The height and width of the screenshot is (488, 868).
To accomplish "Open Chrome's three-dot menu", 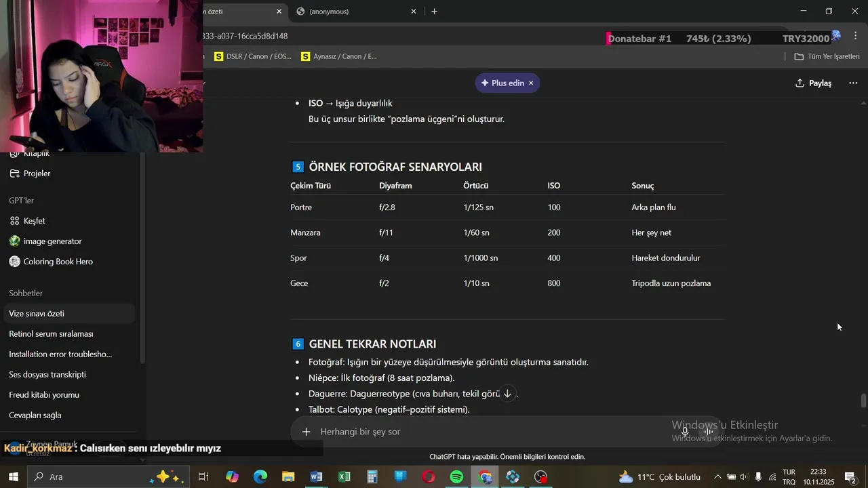I will (856, 36).
